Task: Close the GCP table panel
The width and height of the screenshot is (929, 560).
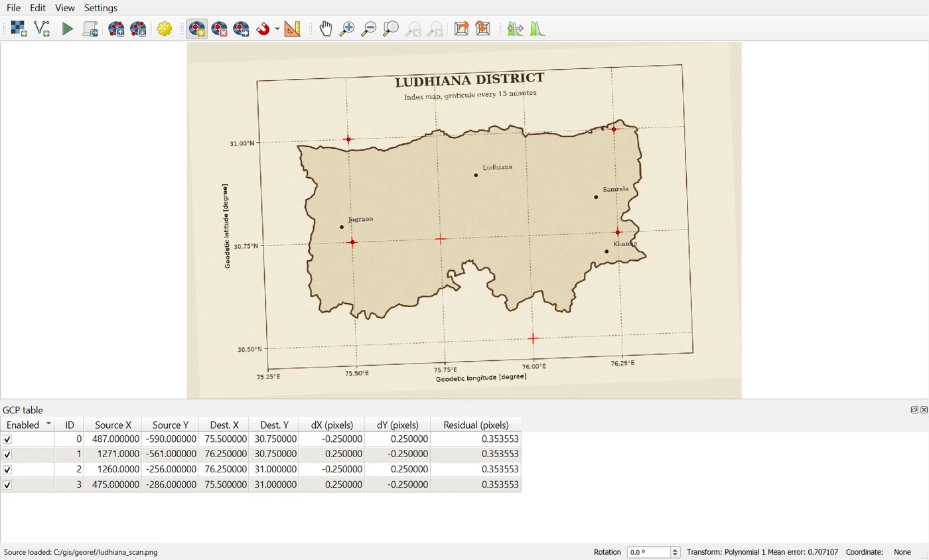Action: 924,410
